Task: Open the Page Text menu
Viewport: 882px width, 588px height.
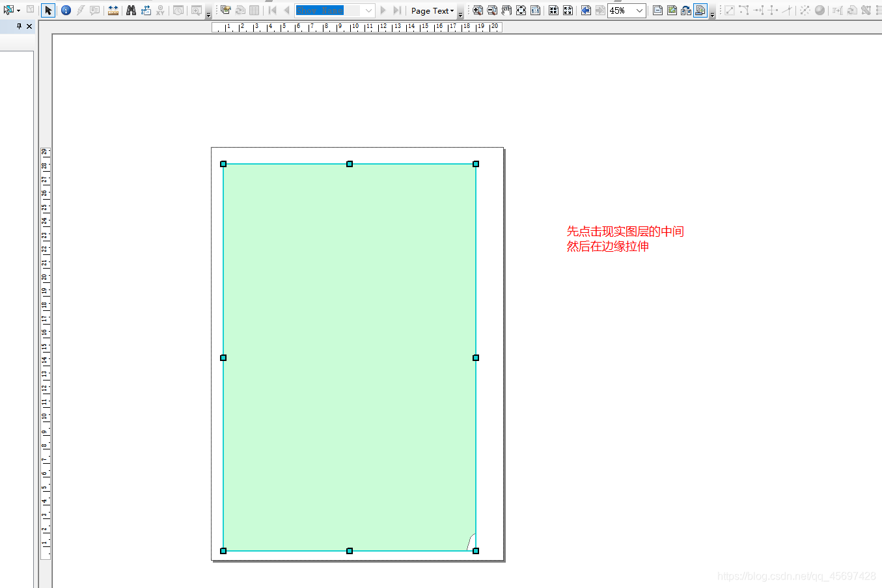Action: [x=432, y=11]
